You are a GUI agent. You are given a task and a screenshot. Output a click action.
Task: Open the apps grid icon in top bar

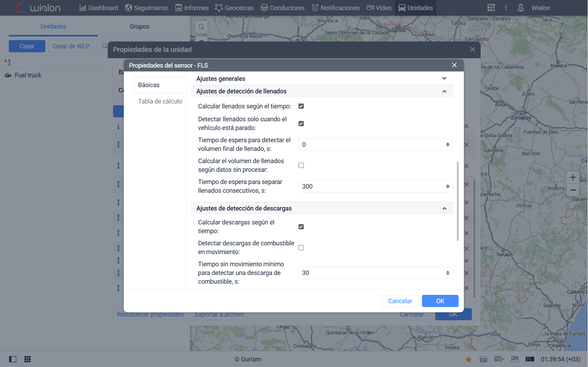coord(491,8)
